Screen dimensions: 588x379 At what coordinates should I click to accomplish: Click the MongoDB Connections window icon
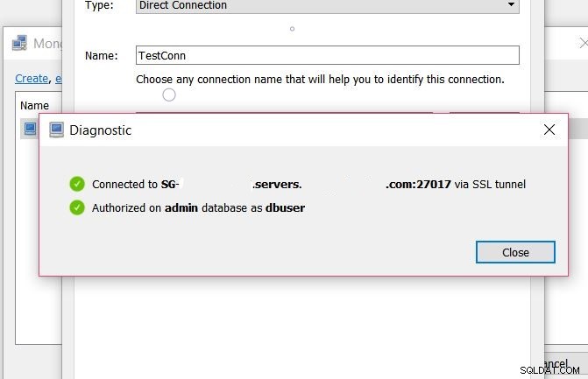coord(19,43)
